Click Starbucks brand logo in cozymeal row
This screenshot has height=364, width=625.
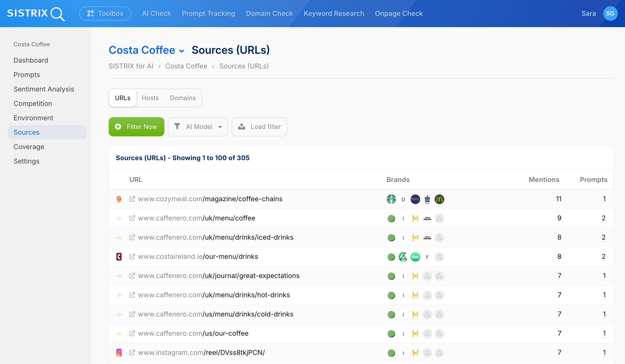point(391,199)
